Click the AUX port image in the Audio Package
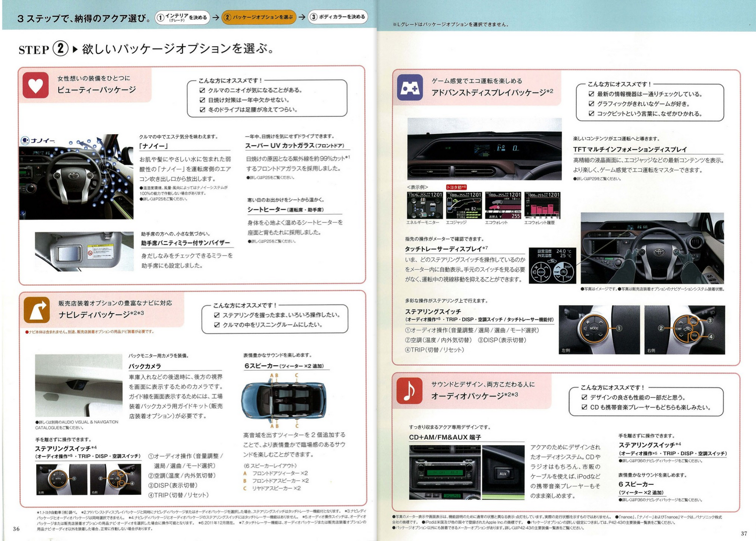The width and height of the screenshot is (756, 541). coord(503,472)
